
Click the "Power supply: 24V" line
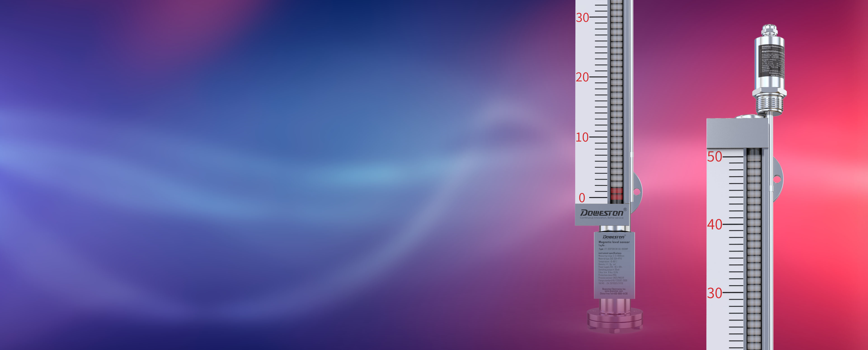tap(610, 267)
